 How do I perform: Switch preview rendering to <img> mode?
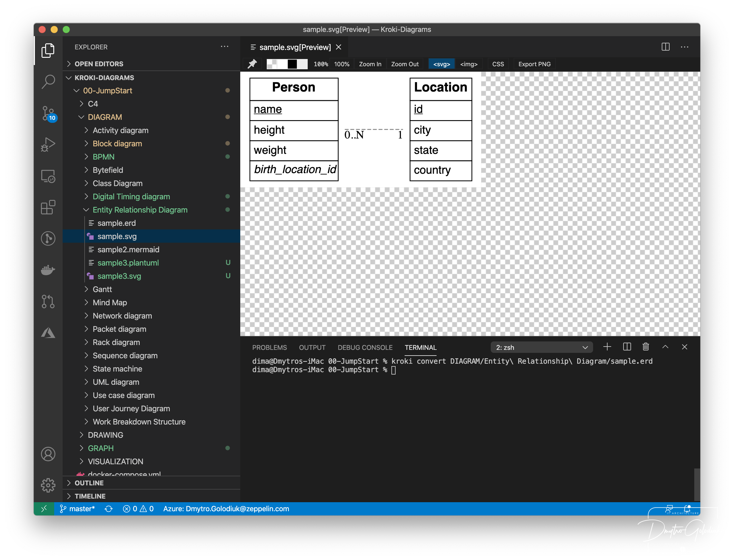coord(469,64)
